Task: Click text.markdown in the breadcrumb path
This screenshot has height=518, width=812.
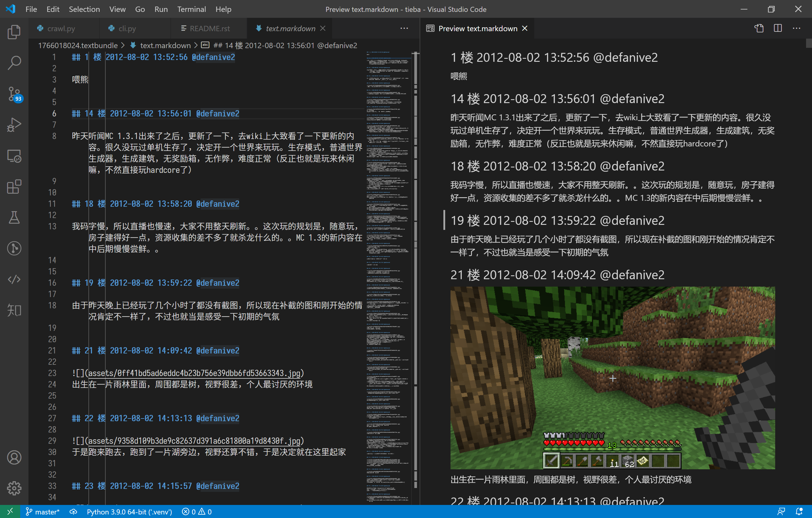Action: click(165, 45)
